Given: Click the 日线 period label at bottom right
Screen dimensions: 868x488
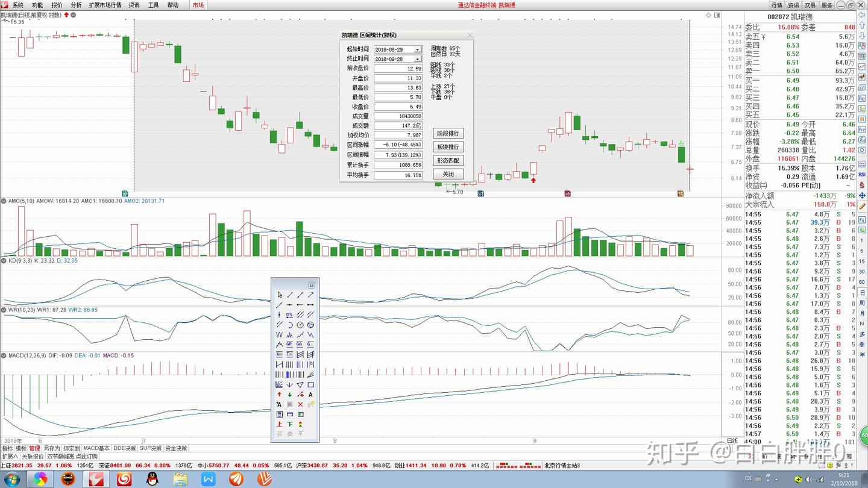Looking at the screenshot, I should 732,440.
